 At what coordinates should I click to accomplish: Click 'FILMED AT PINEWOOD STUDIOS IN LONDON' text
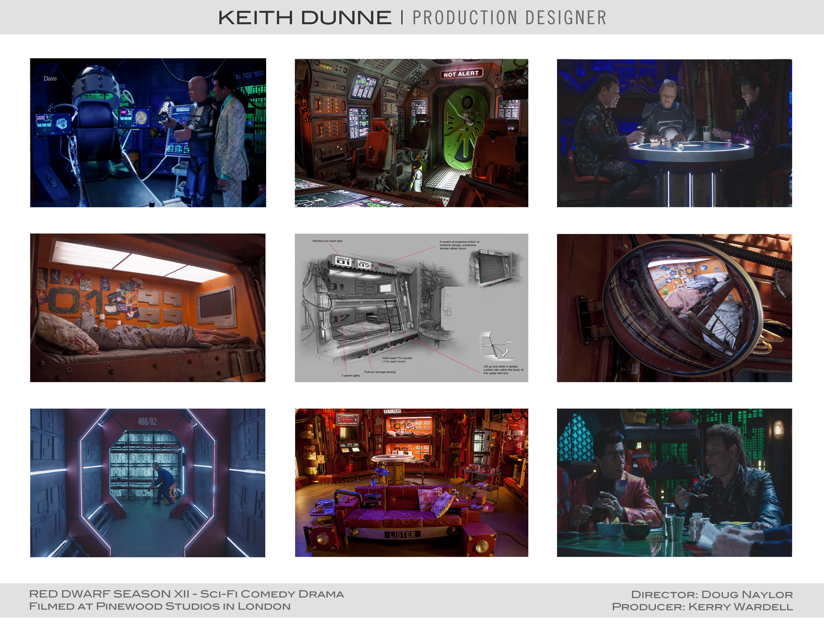coord(160,606)
